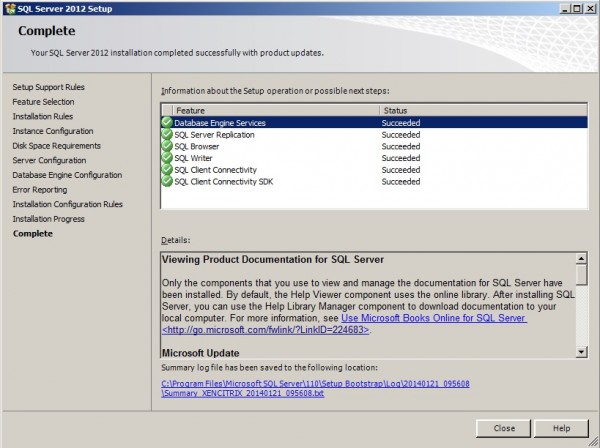
Task: Click Feature Selection step in sidebar
Action: click(x=43, y=102)
